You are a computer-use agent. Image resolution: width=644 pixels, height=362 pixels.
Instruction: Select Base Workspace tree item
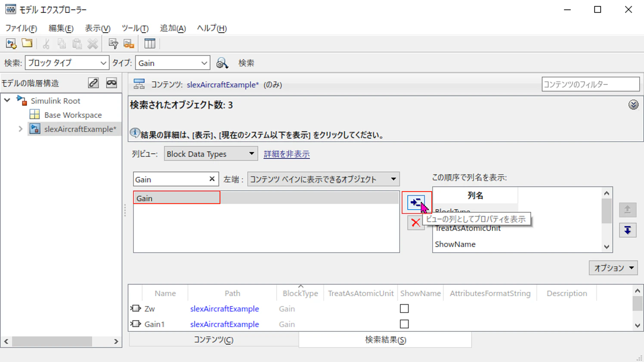73,115
